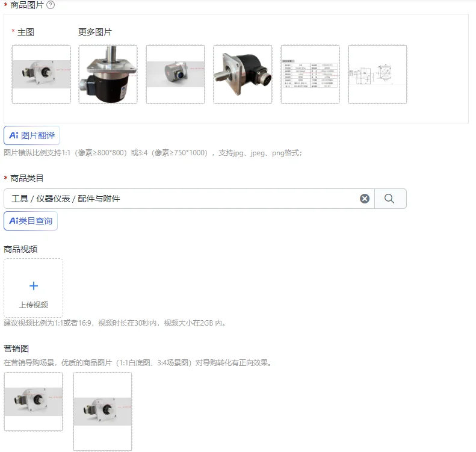Click the 商品视频 section heading
The image size is (476, 452).
click(20, 249)
